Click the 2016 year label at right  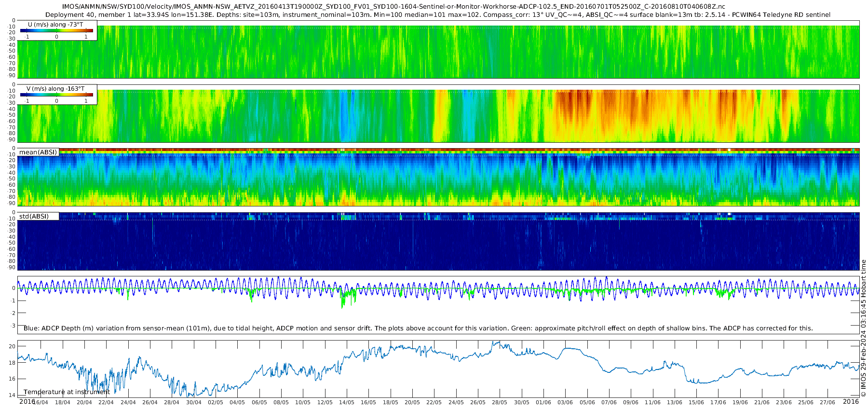point(851,401)
